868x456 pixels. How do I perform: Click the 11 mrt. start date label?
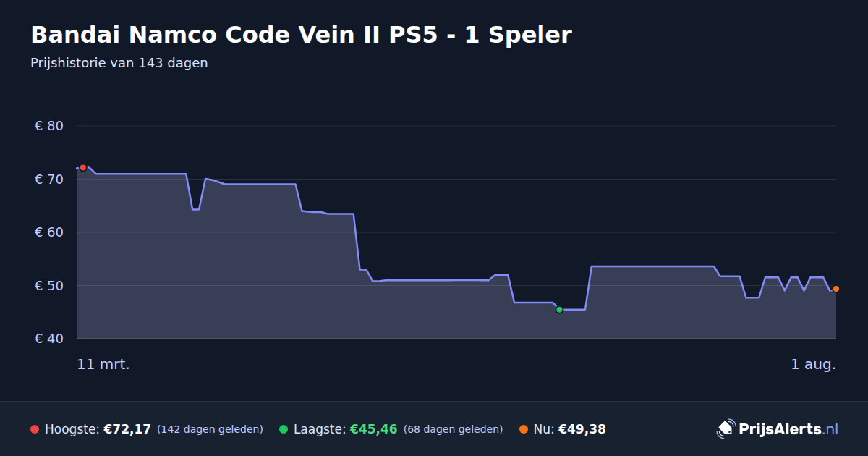103,365
